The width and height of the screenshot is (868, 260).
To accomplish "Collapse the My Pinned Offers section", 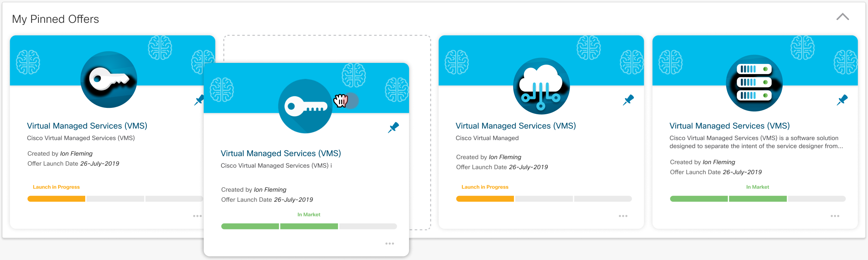I will (842, 17).
